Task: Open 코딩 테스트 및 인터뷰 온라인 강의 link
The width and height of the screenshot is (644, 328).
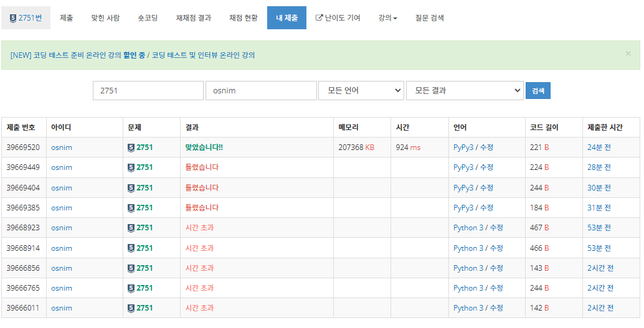Action: click(203, 55)
